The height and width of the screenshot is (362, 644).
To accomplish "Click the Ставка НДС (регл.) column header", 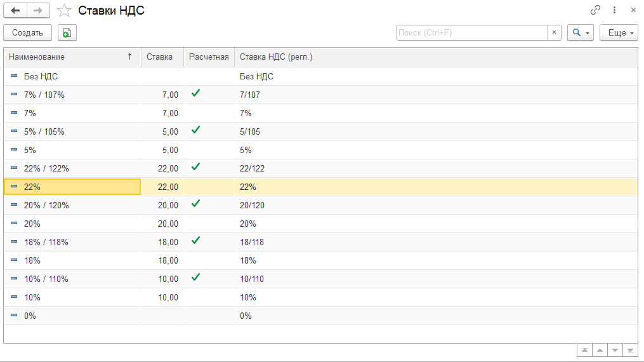I will [277, 57].
